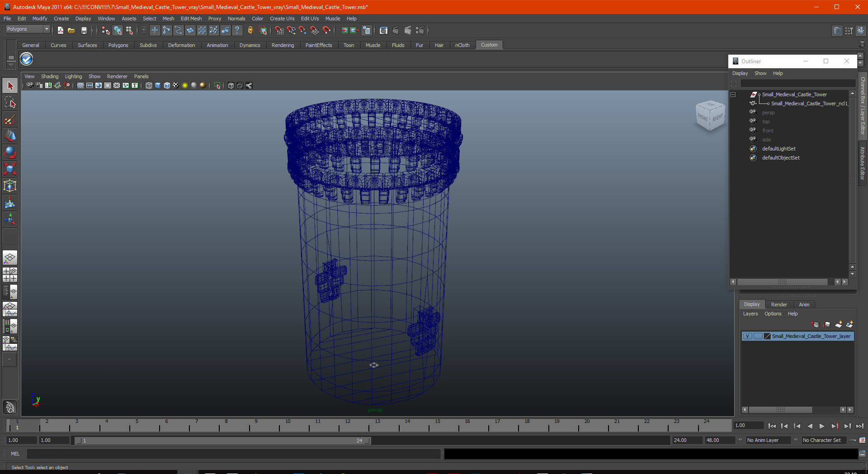Select the Soft Modification tool
The height and width of the screenshot is (474, 868).
click(x=10, y=203)
